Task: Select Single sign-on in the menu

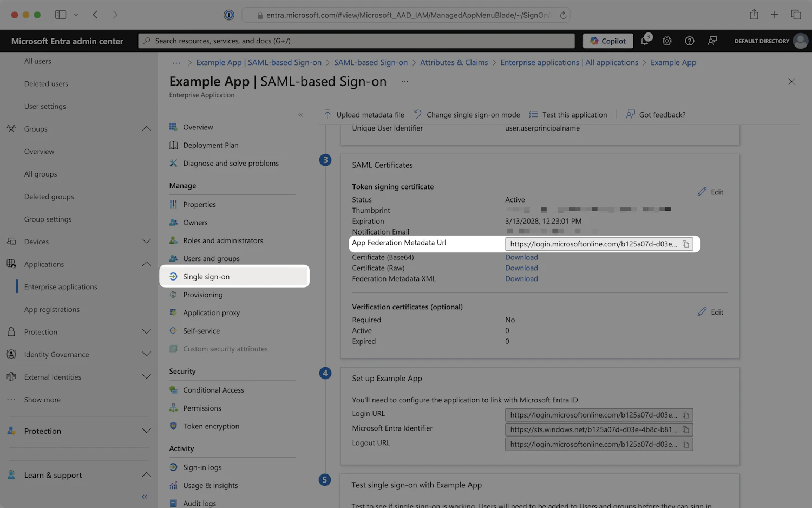Action: [234, 276]
